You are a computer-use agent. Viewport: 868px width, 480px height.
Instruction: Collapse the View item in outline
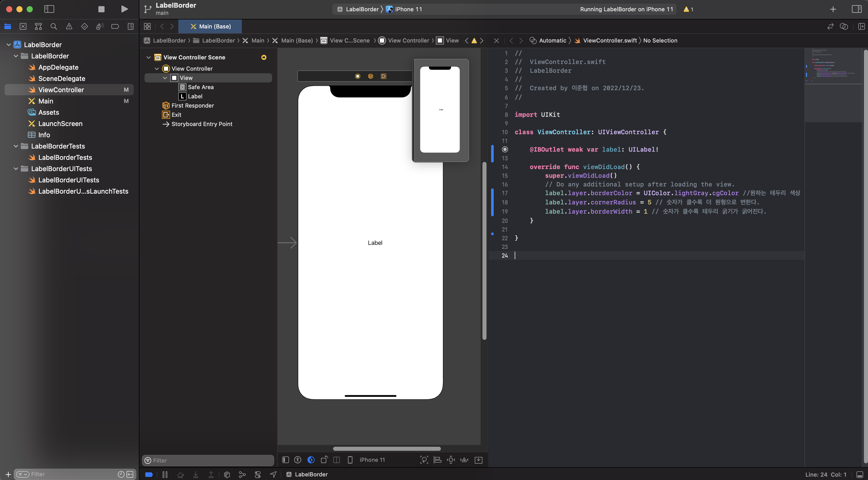(x=165, y=78)
